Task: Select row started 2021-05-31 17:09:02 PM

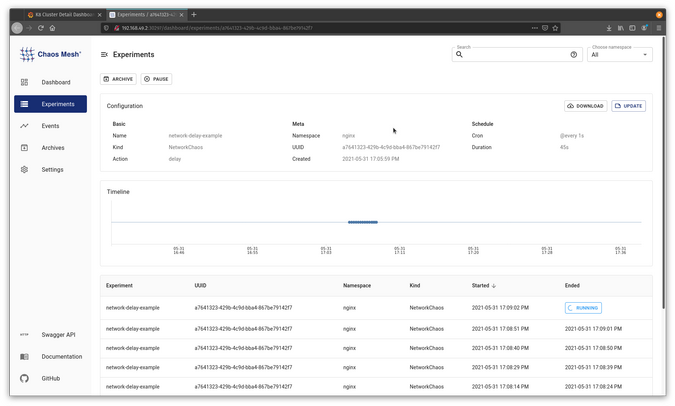Action: 376,308
